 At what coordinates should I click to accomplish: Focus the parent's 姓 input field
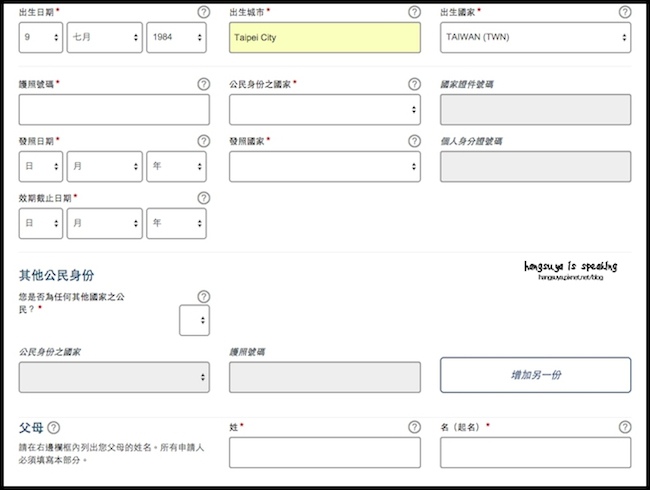click(x=325, y=452)
